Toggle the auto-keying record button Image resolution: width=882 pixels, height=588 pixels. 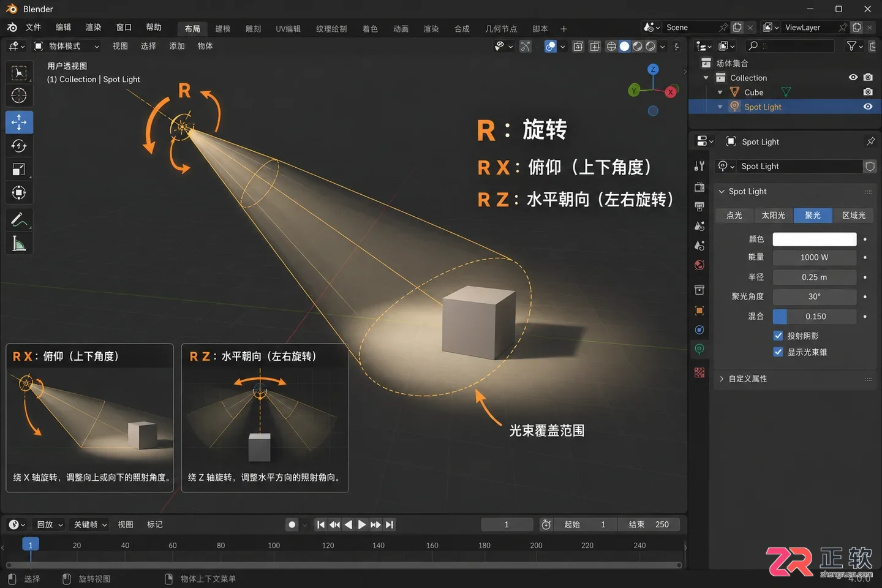[x=292, y=524]
